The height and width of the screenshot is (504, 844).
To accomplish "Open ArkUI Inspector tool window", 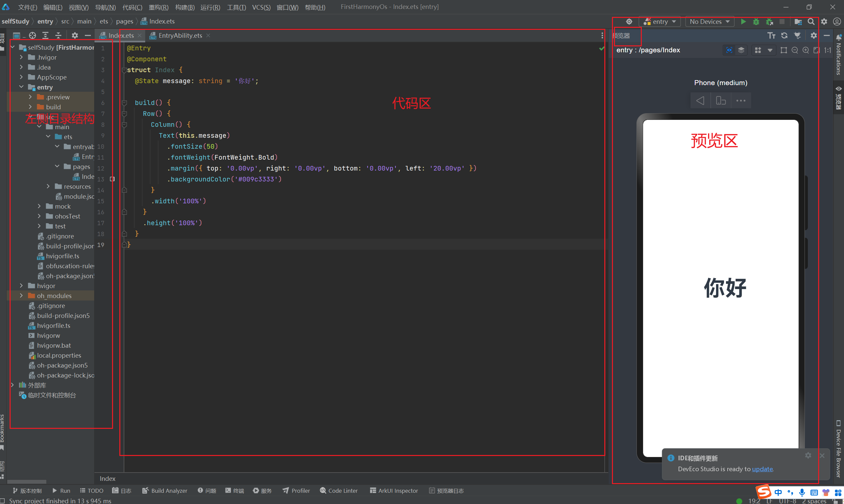I will (393, 490).
